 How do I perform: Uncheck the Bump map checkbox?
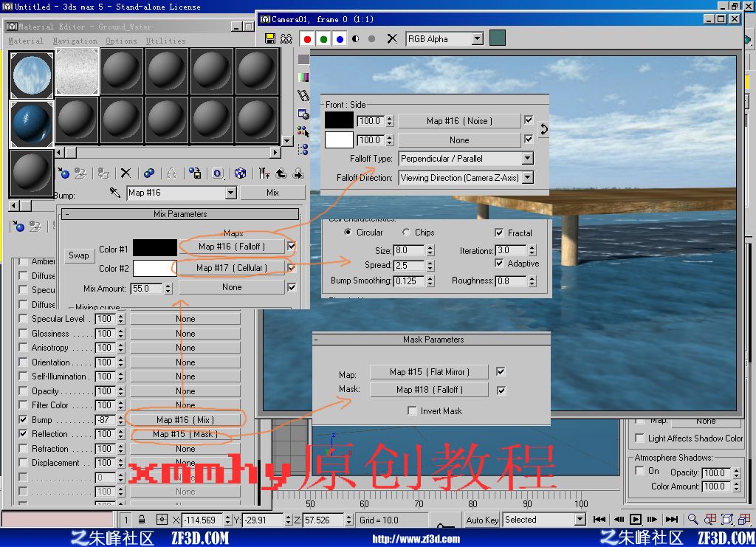[x=23, y=419]
